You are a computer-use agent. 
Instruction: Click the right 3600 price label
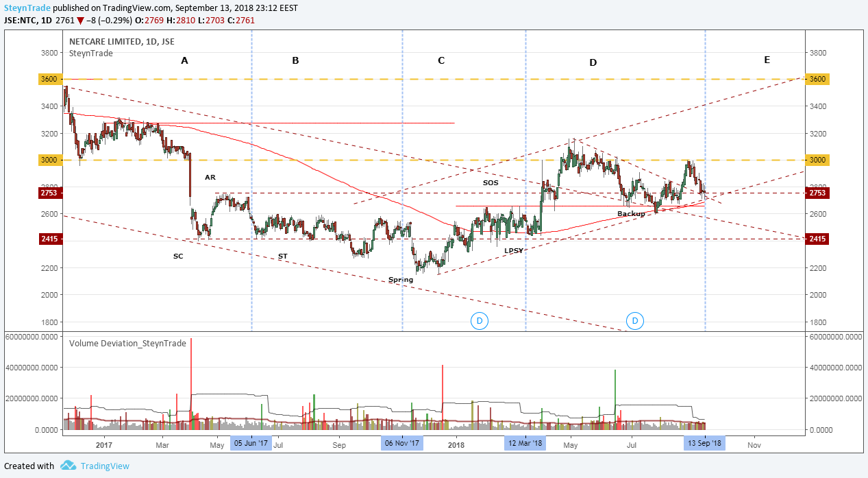tap(818, 79)
